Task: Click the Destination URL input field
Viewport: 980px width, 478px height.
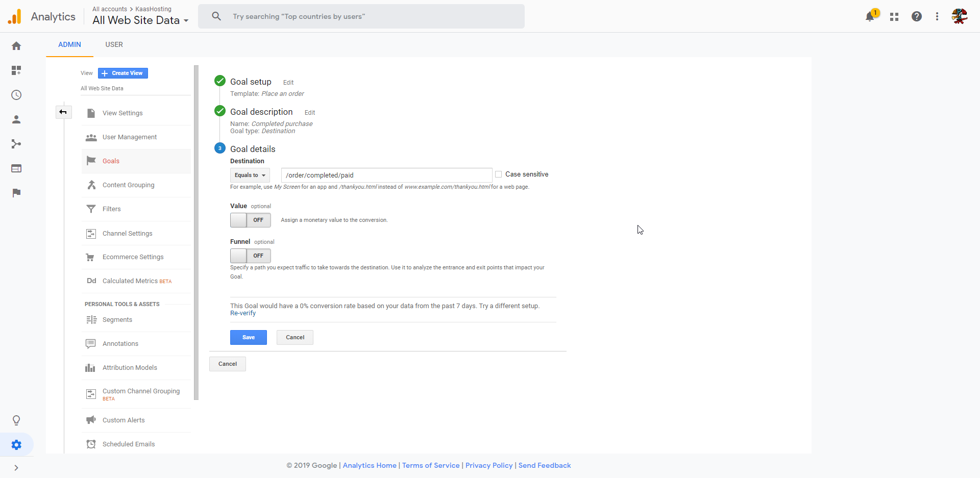Action: pos(386,175)
